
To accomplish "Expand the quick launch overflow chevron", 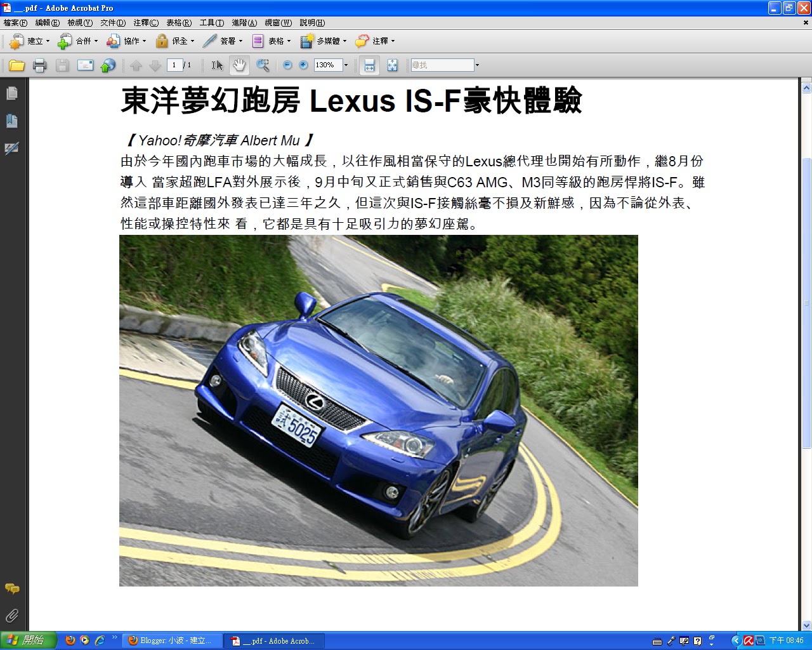I will 115,637.
